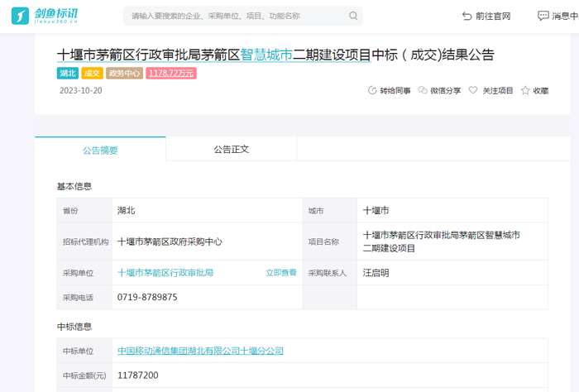Click the 微信分享 WeChat icon

tap(423, 90)
